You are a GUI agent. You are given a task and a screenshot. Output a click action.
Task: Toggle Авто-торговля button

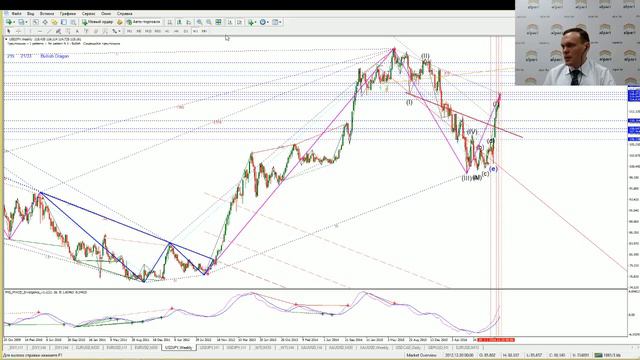point(144,22)
